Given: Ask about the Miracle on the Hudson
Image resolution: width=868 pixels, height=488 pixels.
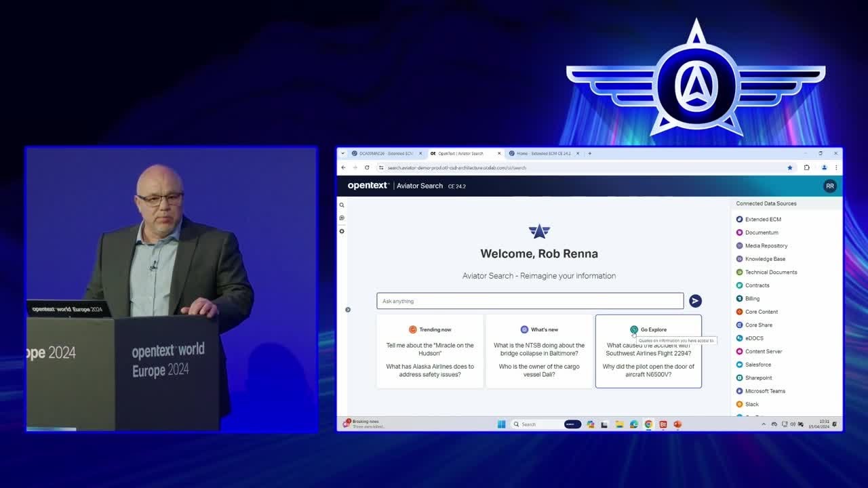Looking at the screenshot, I should point(430,349).
